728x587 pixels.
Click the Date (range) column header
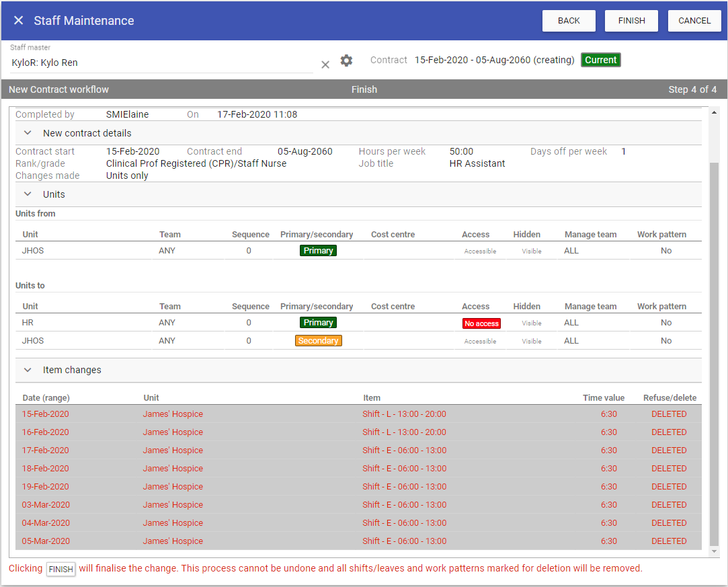point(46,397)
